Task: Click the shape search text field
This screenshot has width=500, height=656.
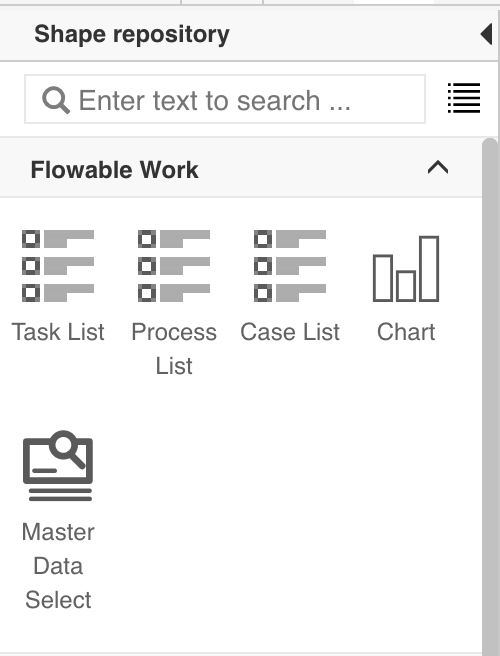Action: coord(225,100)
